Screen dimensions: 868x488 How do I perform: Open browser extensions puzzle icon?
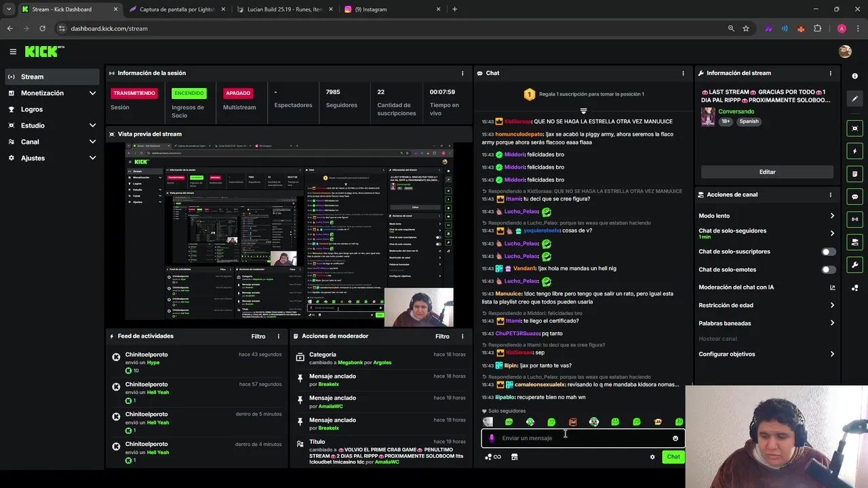coord(817,28)
